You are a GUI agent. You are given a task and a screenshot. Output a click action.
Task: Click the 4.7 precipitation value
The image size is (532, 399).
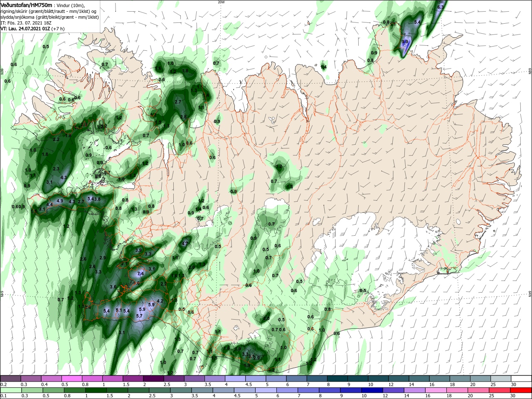coord(185,244)
